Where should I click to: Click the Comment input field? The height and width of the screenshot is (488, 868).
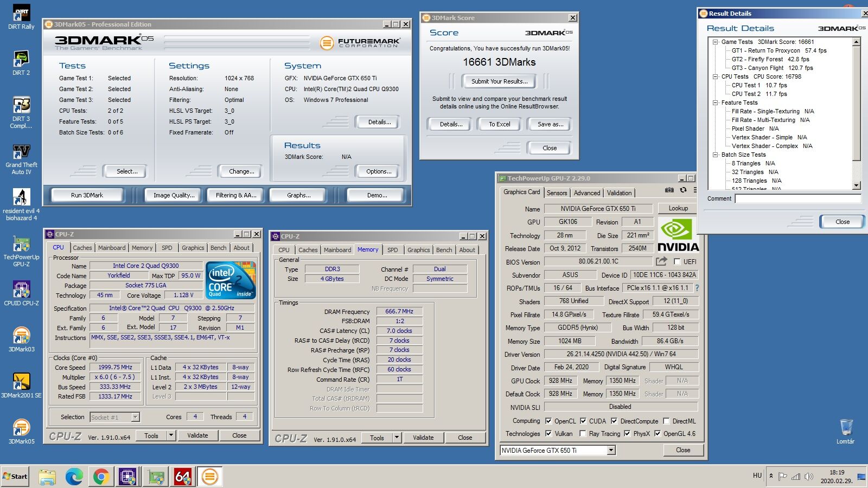pos(798,198)
